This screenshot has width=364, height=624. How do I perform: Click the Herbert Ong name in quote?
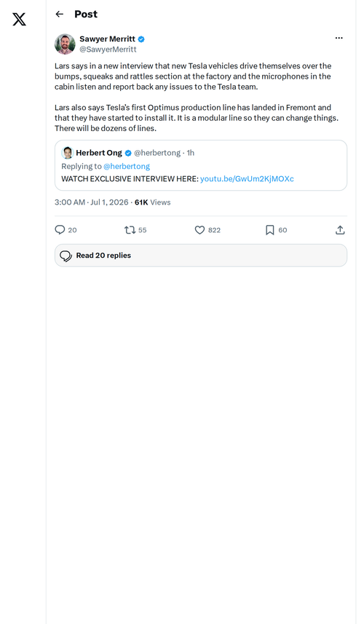point(99,153)
